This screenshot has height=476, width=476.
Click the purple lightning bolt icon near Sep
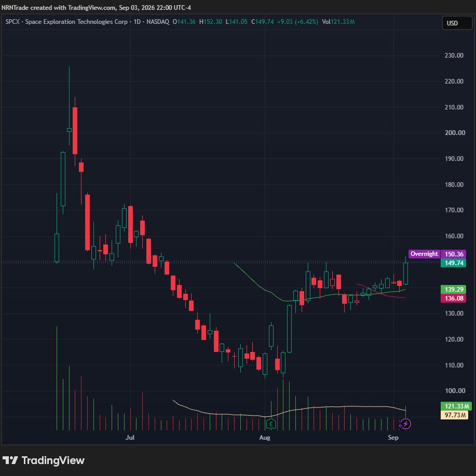(406, 424)
